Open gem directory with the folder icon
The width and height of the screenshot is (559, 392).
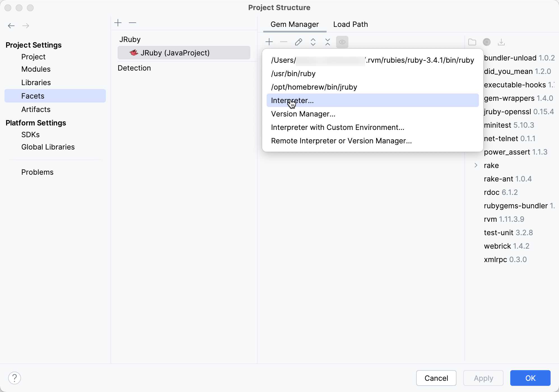pyautogui.click(x=472, y=42)
